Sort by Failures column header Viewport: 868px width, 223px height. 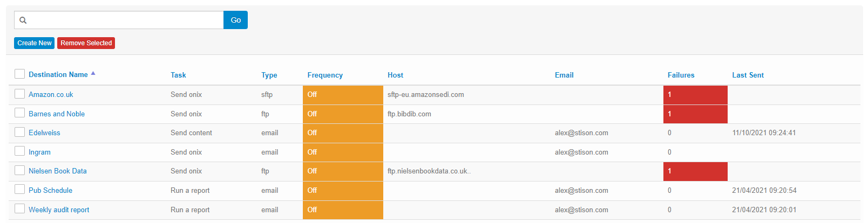pos(681,75)
